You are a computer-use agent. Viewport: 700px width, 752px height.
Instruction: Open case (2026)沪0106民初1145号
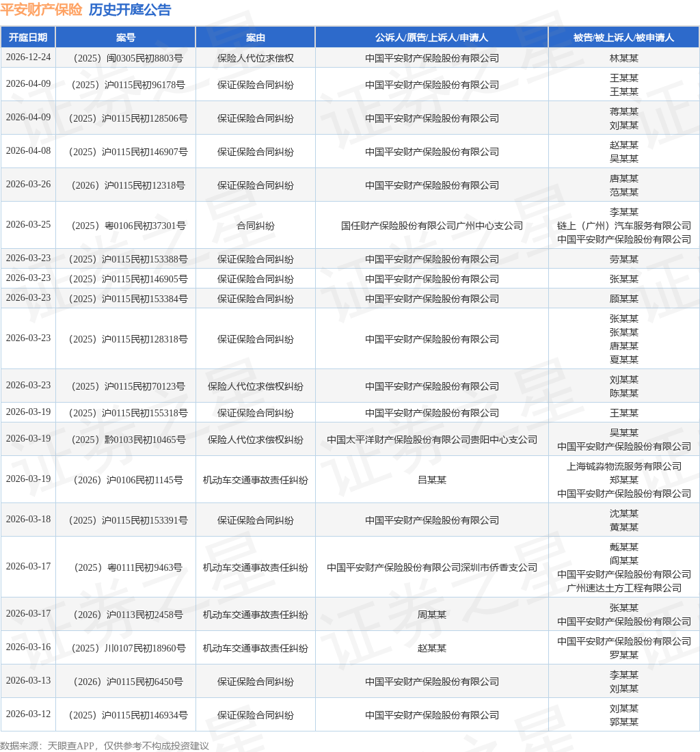coord(126,480)
